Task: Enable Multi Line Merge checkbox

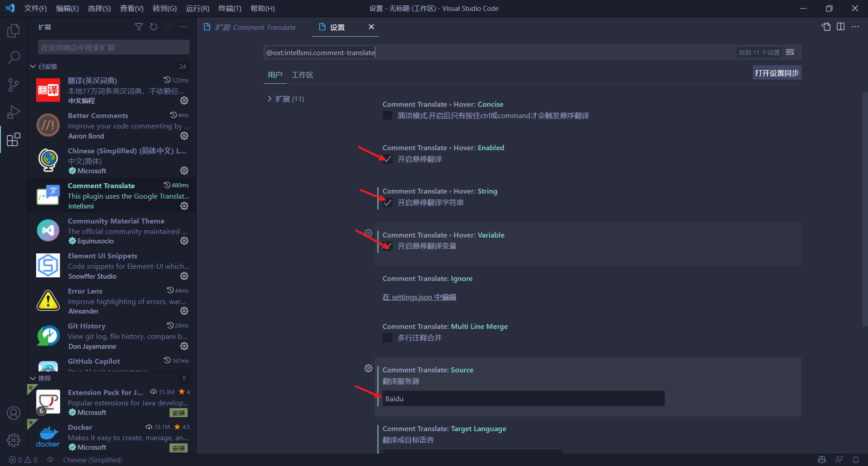Action: pyautogui.click(x=387, y=338)
